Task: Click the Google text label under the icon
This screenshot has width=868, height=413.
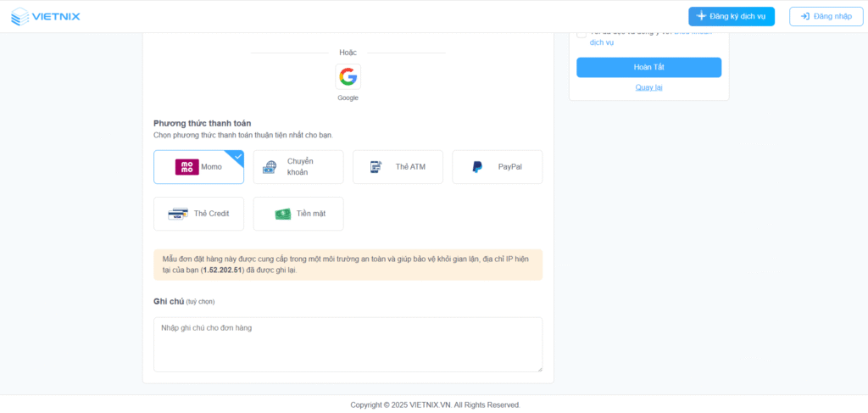Action: point(348,98)
